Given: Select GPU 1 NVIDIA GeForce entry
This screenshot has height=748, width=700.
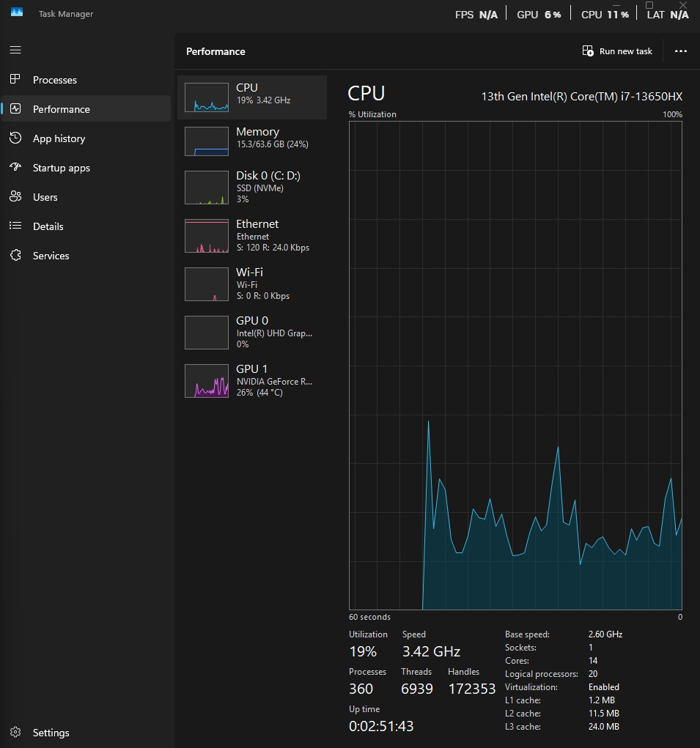Looking at the screenshot, I should 252,381.
